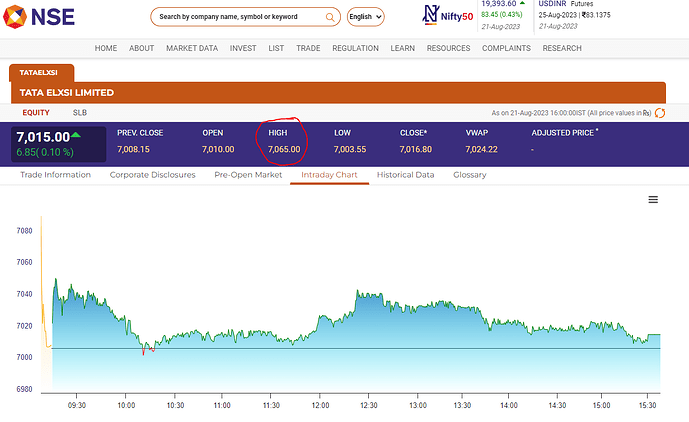The image size is (689, 422).
Task: Click the As on 21-Aug-2023 timestamp text
Action: 571,113
